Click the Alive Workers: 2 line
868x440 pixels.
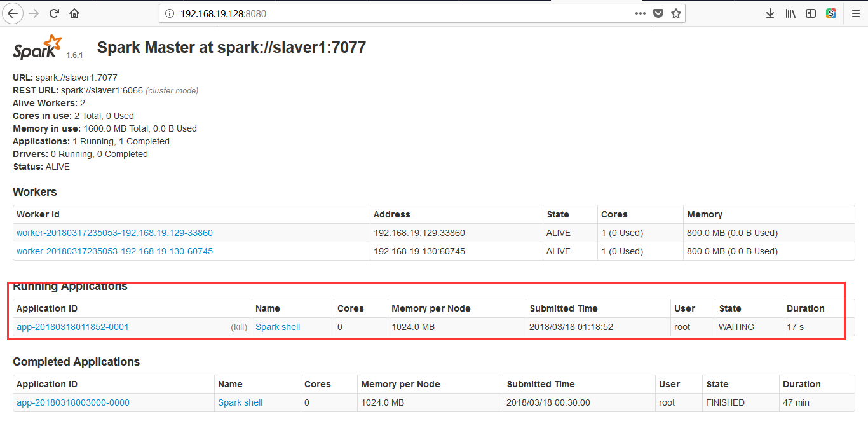(49, 103)
